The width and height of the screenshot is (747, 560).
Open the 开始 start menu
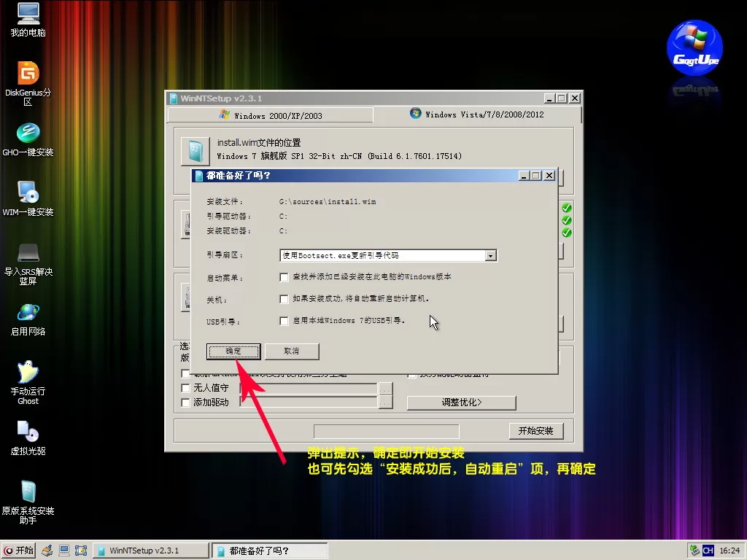(19, 551)
